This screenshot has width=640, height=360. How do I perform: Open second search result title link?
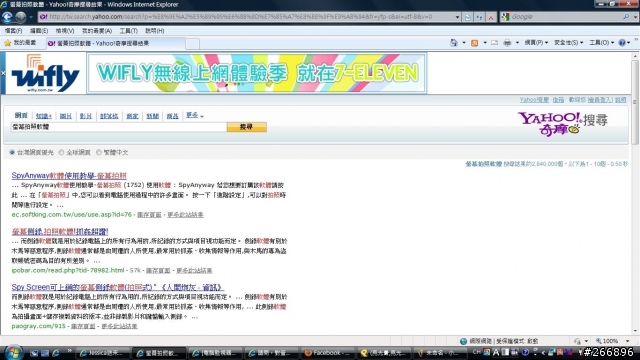[x=60, y=231]
